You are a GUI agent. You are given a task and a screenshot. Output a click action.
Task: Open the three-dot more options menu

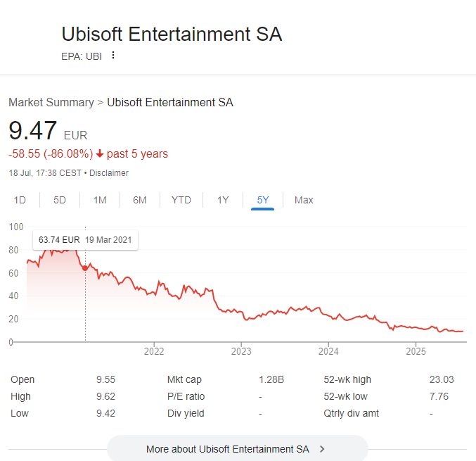point(113,56)
